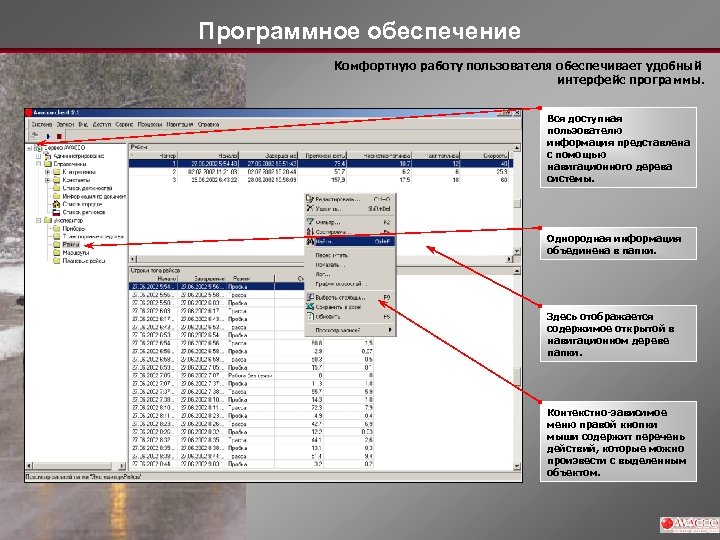The width and height of the screenshot is (720, 540).
Task: Click the Администрирование user icon in the tree
Action: point(47,156)
